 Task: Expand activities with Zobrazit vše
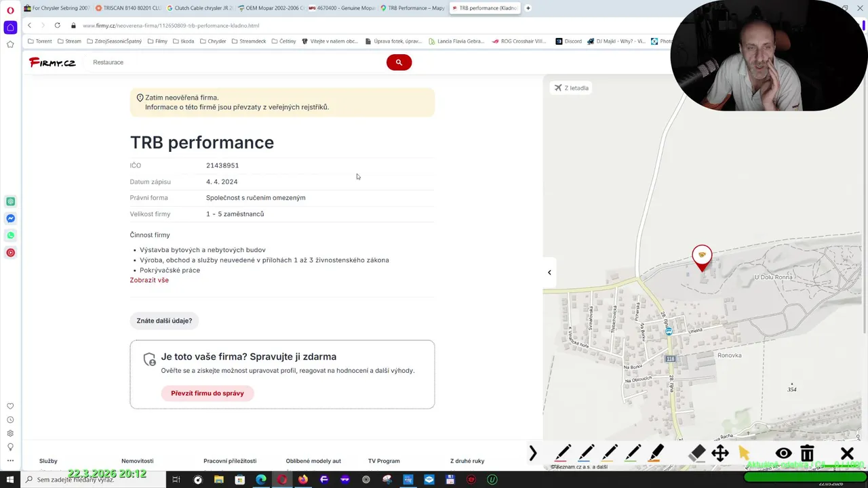click(x=149, y=280)
